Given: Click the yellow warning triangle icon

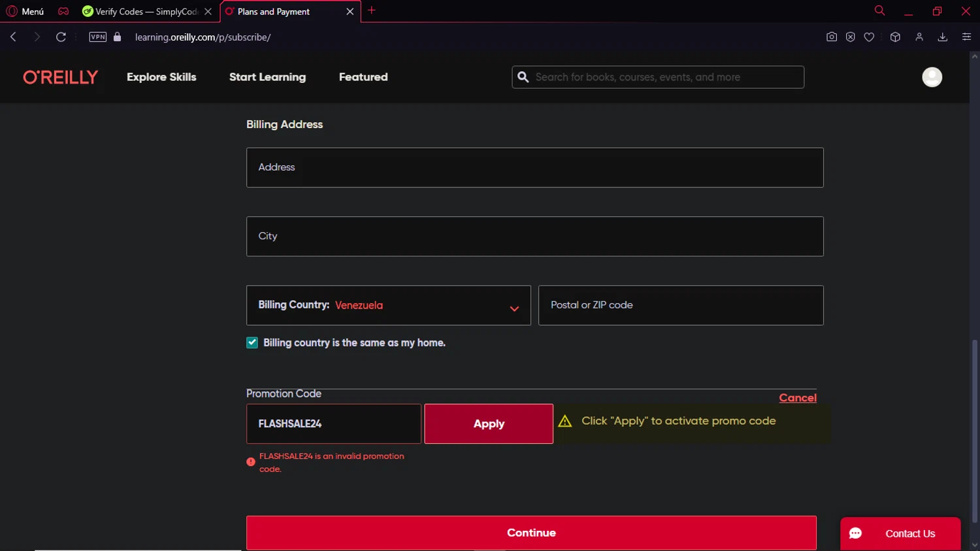Looking at the screenshot, I should (565, 422).
